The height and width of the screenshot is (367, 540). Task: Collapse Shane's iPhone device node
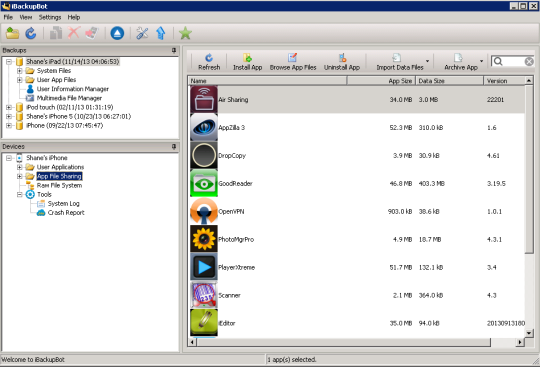coord(9,158)
